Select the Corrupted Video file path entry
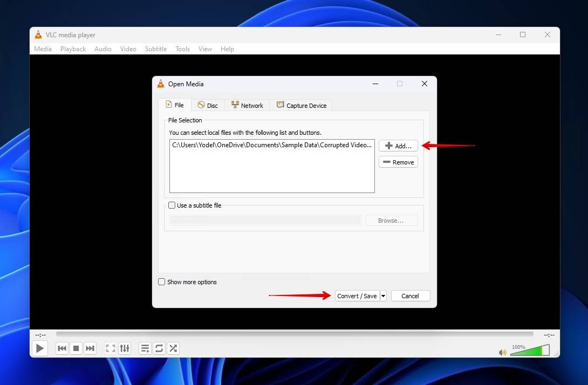 pos(272,145)
